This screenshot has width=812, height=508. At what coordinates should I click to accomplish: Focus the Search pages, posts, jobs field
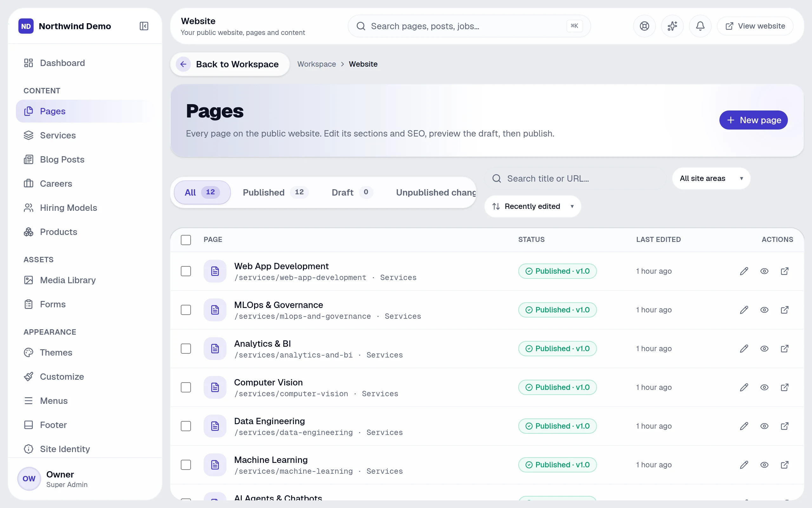pyautogui.click(x=469, y=26)
